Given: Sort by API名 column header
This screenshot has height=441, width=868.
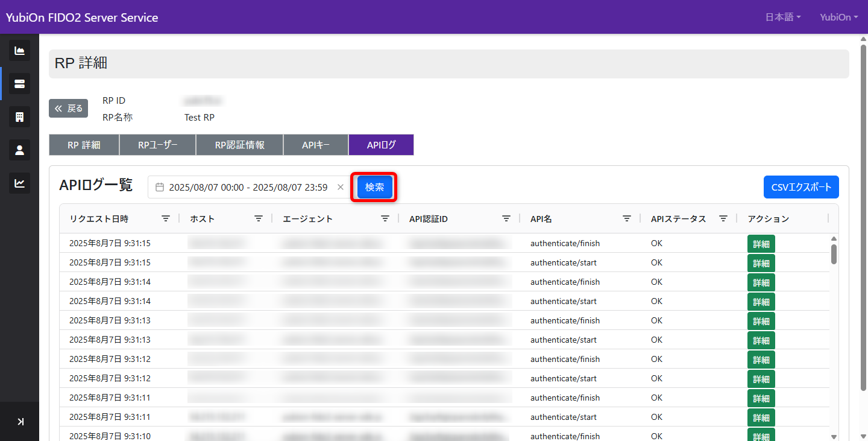Looking at the screenshot, I should (541, 219).
